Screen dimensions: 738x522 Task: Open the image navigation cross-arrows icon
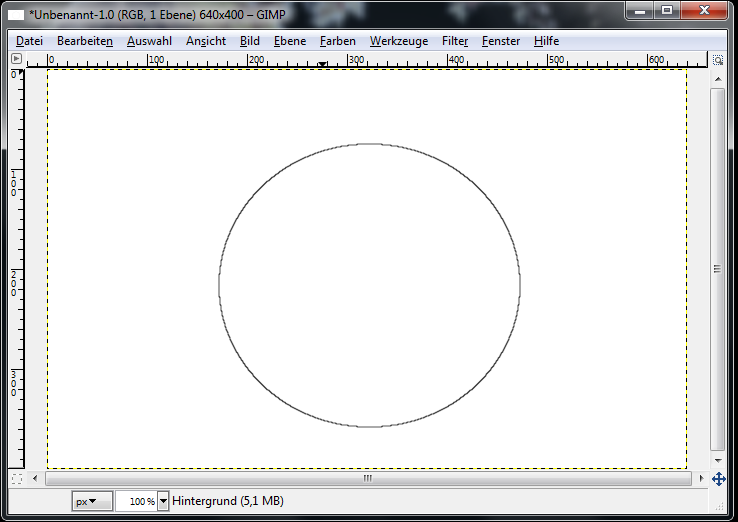coord(718,479)
